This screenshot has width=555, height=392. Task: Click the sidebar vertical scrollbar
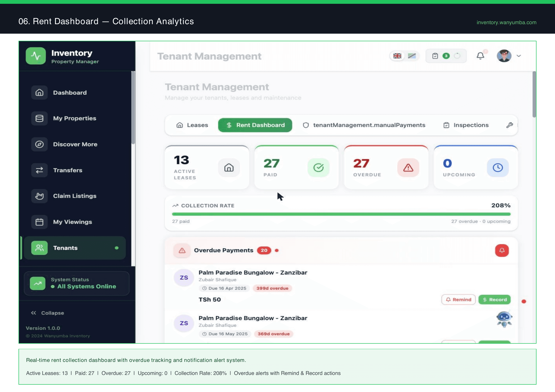(x=133, y=108)
